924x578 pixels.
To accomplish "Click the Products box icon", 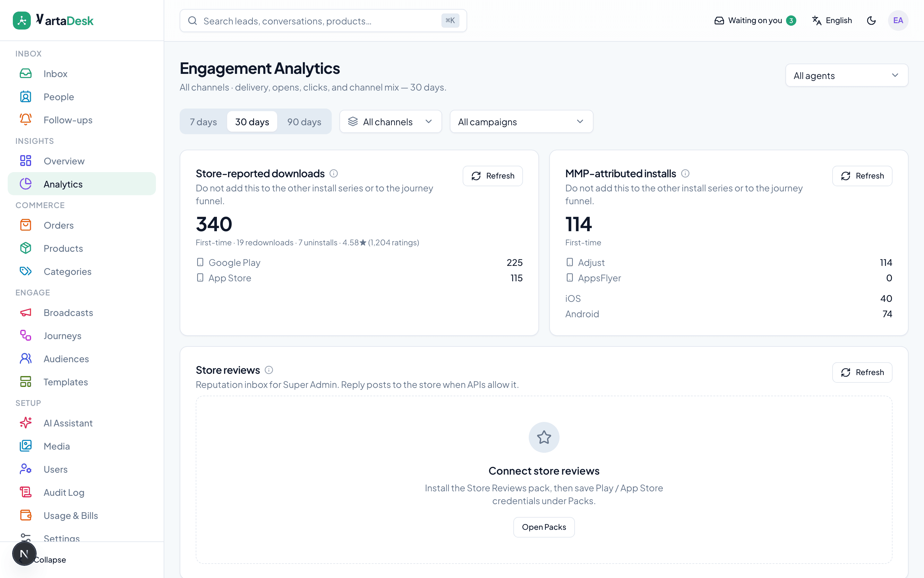I will (26, 248).
